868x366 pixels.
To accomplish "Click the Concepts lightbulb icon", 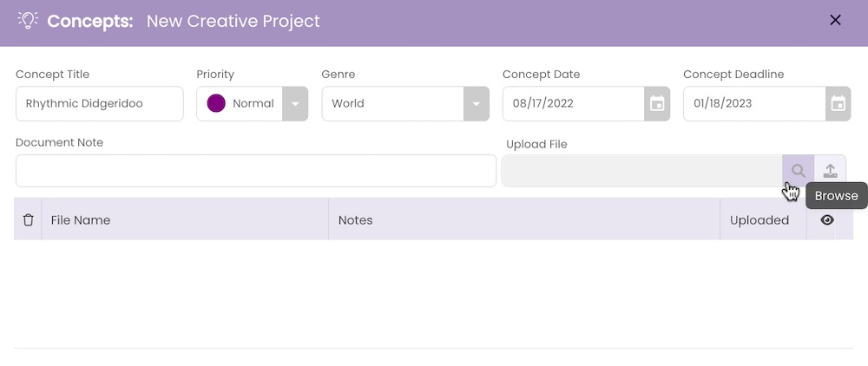I will tap(28, 21).
